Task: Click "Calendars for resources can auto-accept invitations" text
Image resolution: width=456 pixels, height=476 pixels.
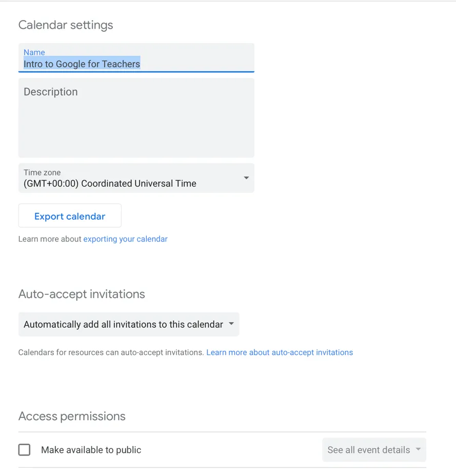Action: pos(111,352)
